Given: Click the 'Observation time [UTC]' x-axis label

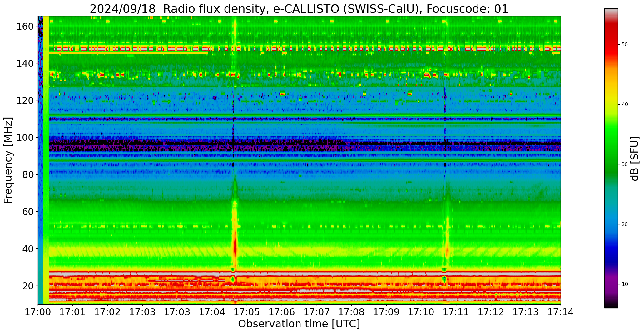Looking at the screenshot, I should click(299, 324).
